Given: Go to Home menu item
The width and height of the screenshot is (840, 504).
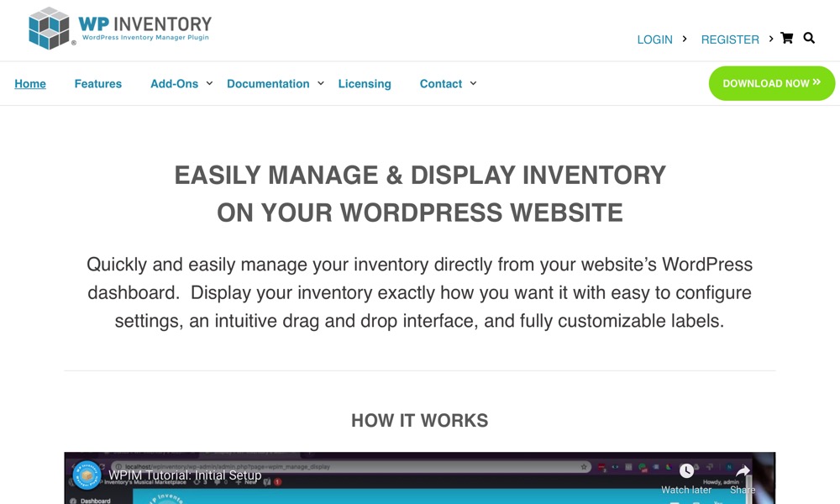Looking at the screenshot, I should (x=30, y=83).
